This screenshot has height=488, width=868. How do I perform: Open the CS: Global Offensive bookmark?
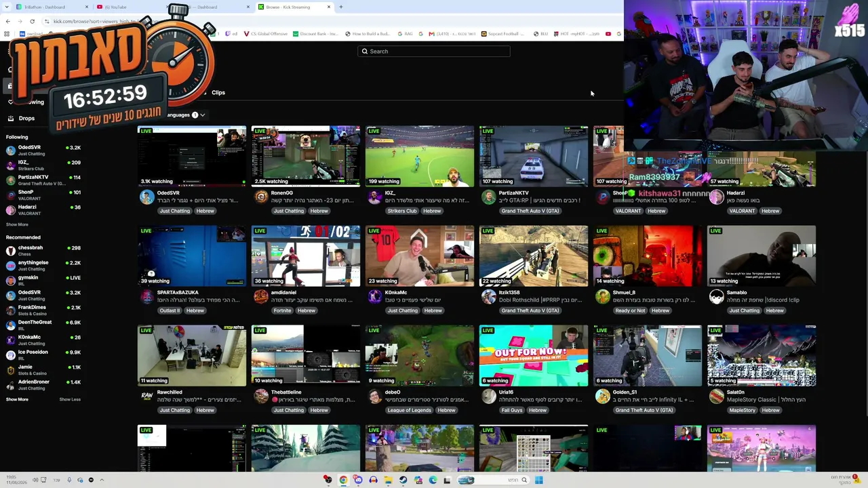(x=266, y=34)
